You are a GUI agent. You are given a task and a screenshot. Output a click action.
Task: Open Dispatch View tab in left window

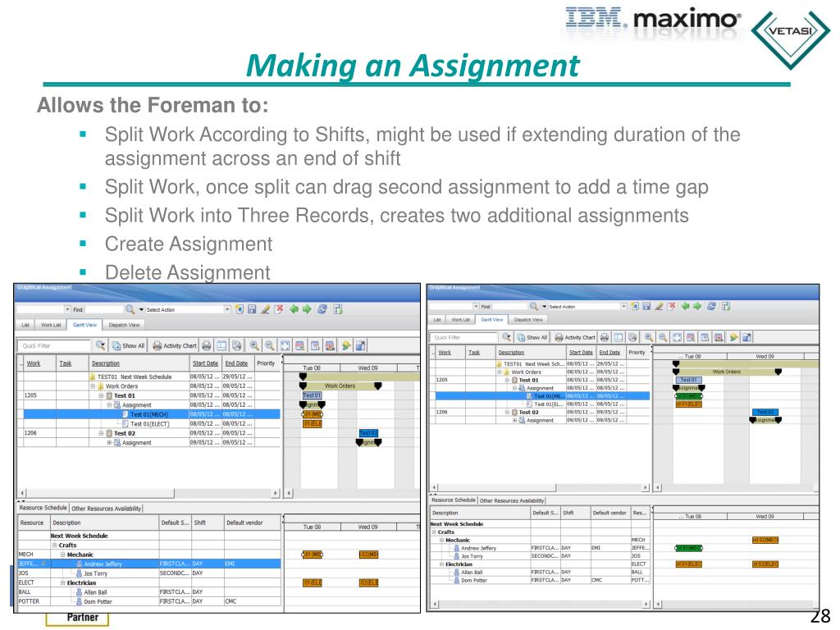(x=124, y=325)
